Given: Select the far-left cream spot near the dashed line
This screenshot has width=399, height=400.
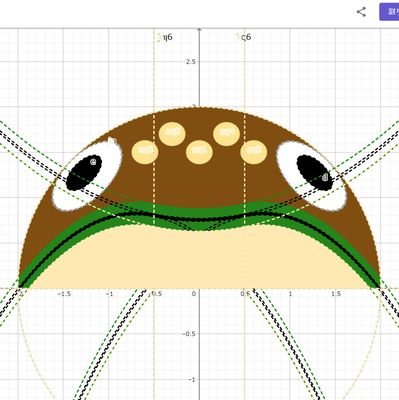Looking at the screenshot, I should 145,152.
